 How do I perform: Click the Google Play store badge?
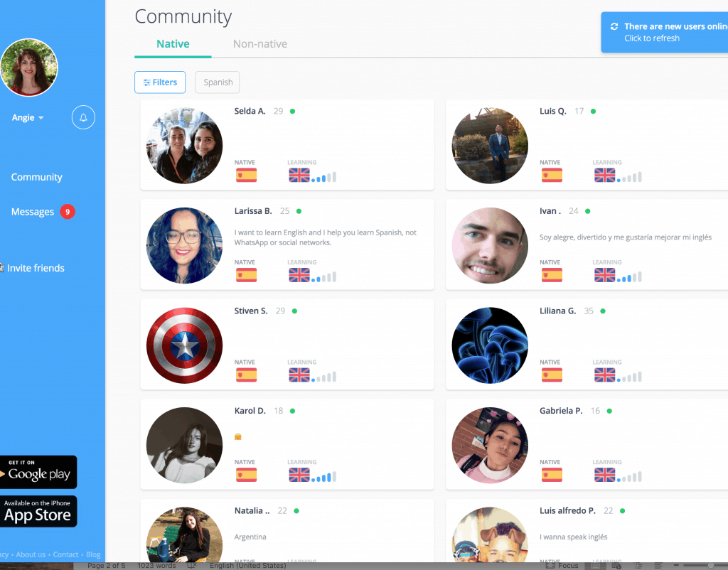click(38, 472)
